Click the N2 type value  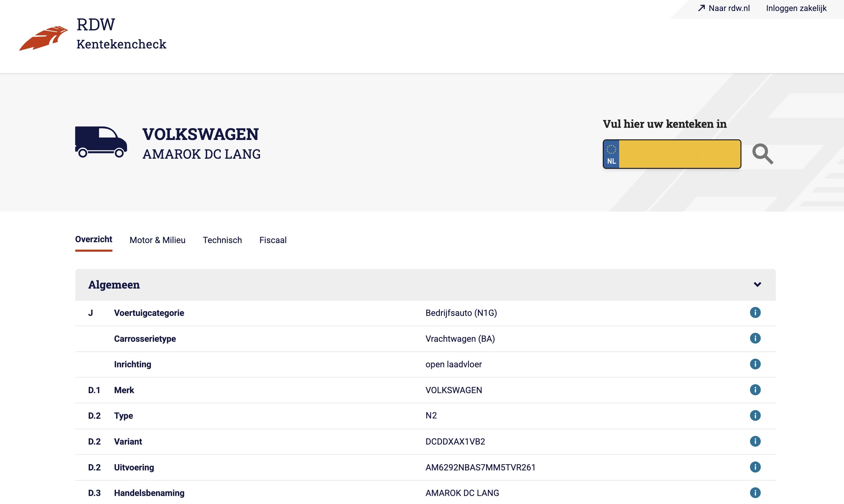click(x=431, y=415)
